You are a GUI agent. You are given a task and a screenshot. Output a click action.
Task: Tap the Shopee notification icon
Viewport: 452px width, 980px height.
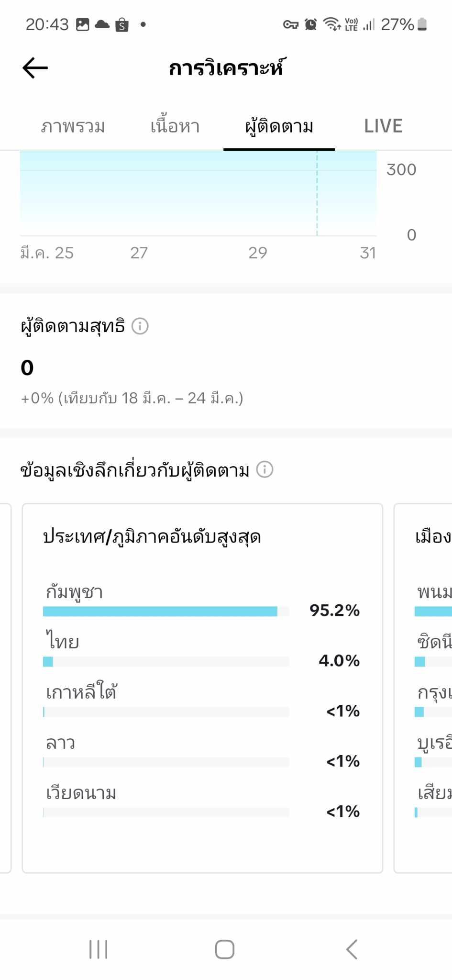tap(122, 24)
